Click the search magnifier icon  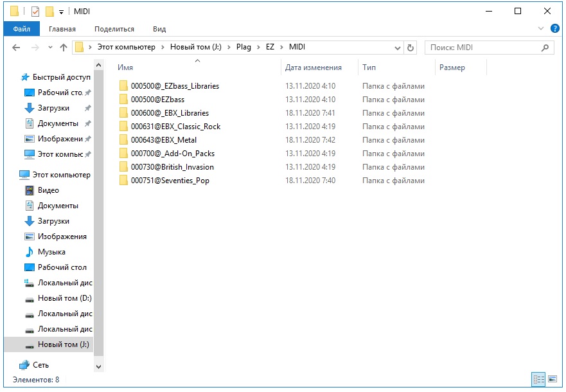click(545, 48)
